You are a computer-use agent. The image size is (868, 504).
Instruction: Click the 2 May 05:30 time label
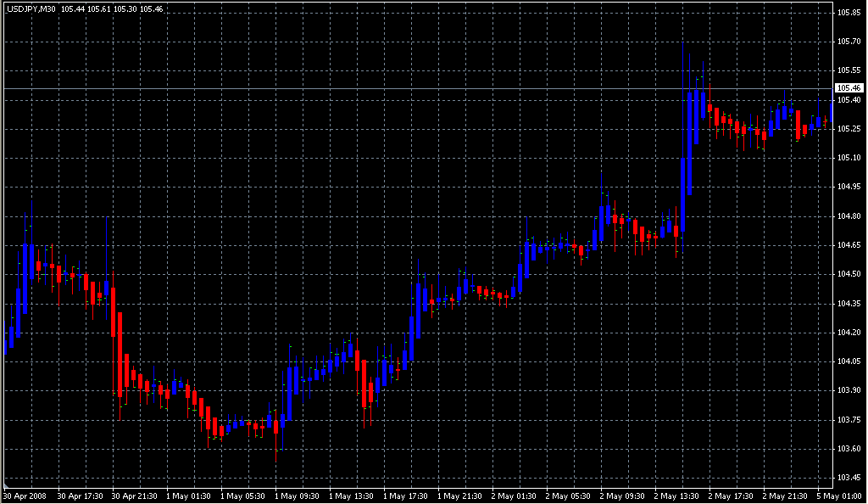point(568,496)
